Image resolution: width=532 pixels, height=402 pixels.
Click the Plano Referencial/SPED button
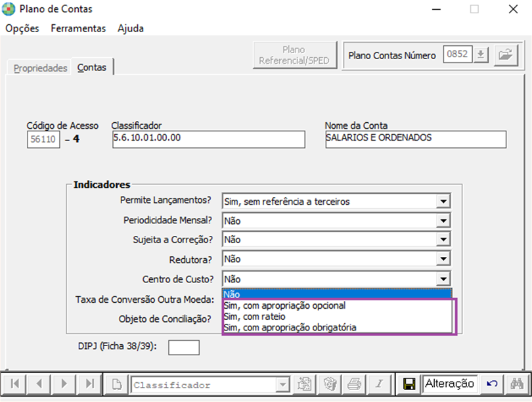(294, 55)
